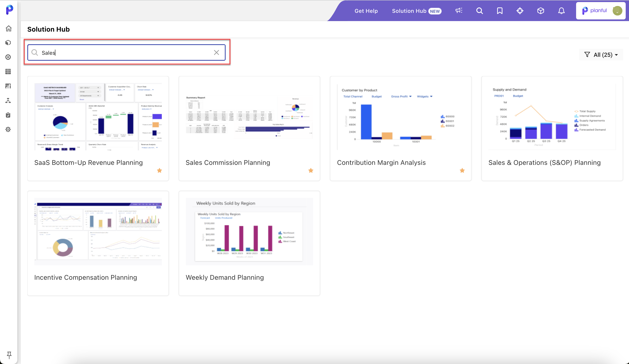Click the notifications bell icon
Image resolution: width=629 pixels, height=364 pixels.
561,10
